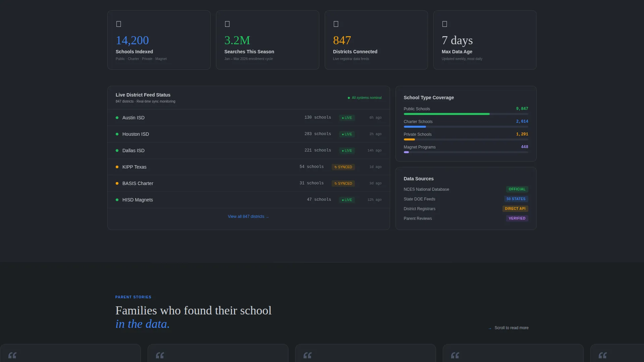
Task: Click the LIVE badge on Dallas ISD row
Action: click(347, 150)
